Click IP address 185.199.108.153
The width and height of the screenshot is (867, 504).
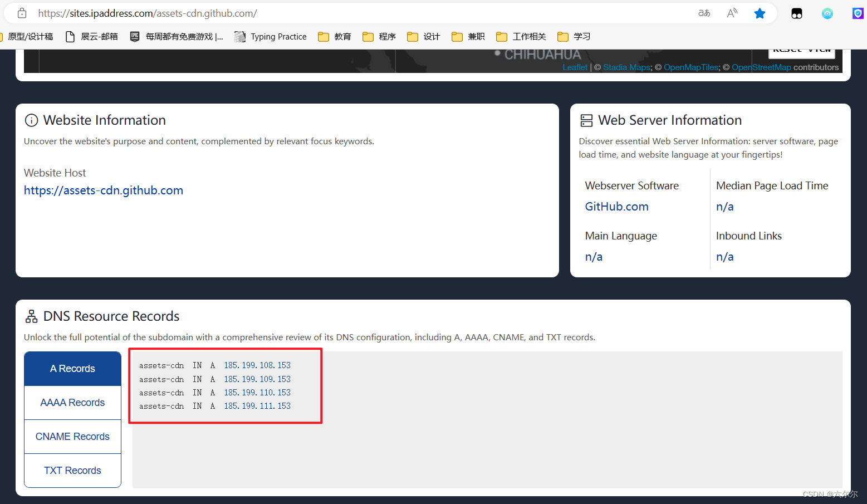point(257,365)
